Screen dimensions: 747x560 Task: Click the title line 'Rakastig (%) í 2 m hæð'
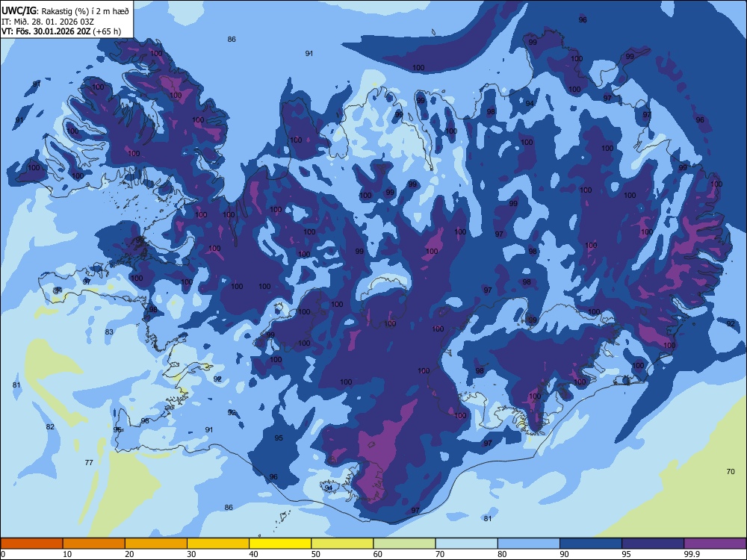(x=85, y=11)
